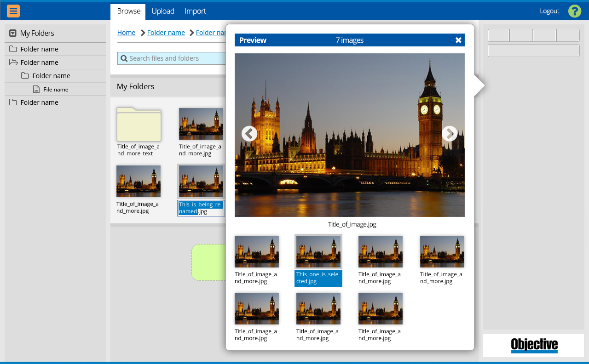This screenshot has height=364, width=589.
Task: Open the first Folder name breadcrumb
Action: point(166,33)
